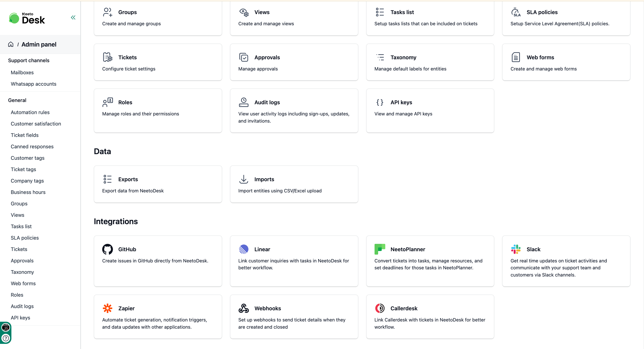Image resolution: width=644 pixels, height=349 pixels.
Task: Open the Zapier integration card title
Action: [x=126, y=308]
